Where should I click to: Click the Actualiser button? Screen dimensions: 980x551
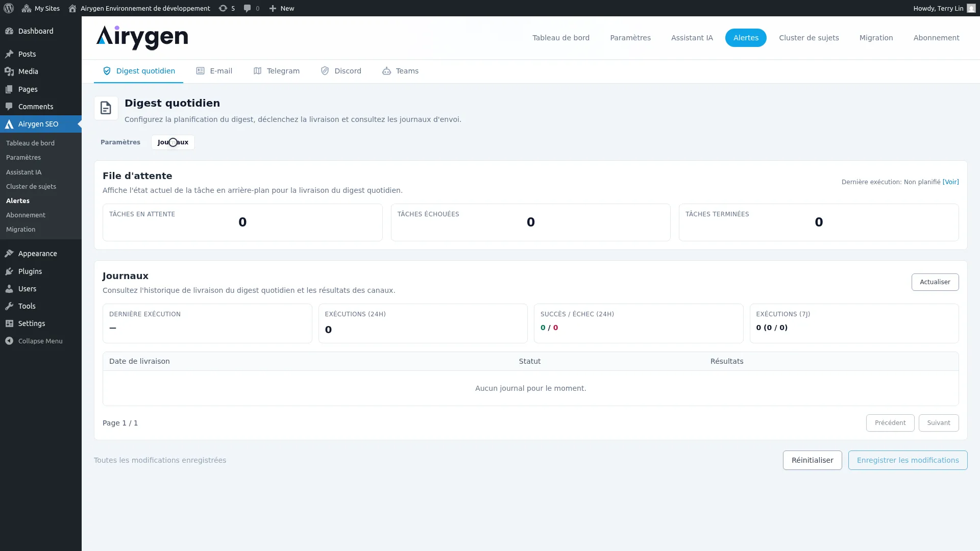(x=935, y=282)
